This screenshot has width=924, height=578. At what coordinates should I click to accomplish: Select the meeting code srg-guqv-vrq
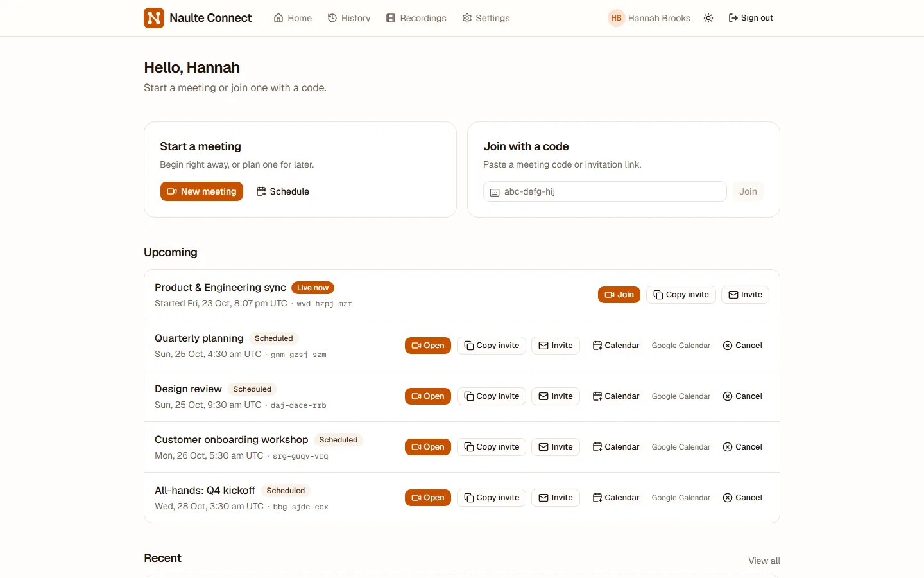tap(300, 456)
